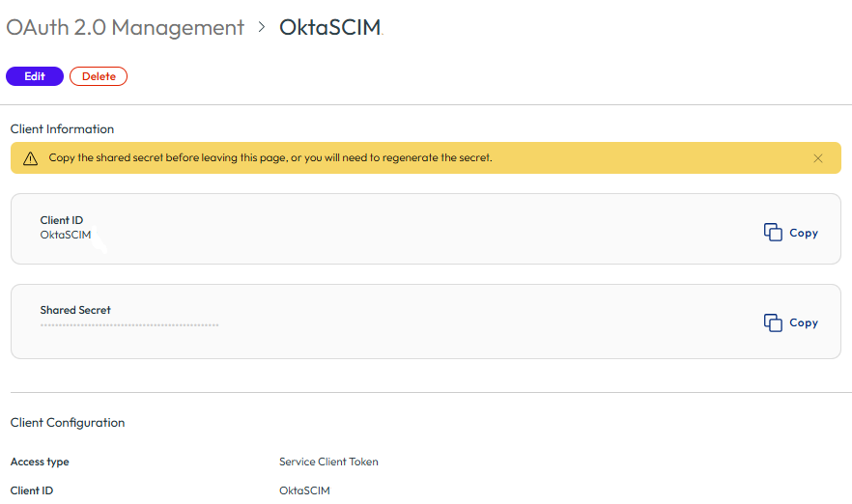Click the Copy label next to Client ID
The height and width of the screenshot is (504, 852).
click(803, 233)
